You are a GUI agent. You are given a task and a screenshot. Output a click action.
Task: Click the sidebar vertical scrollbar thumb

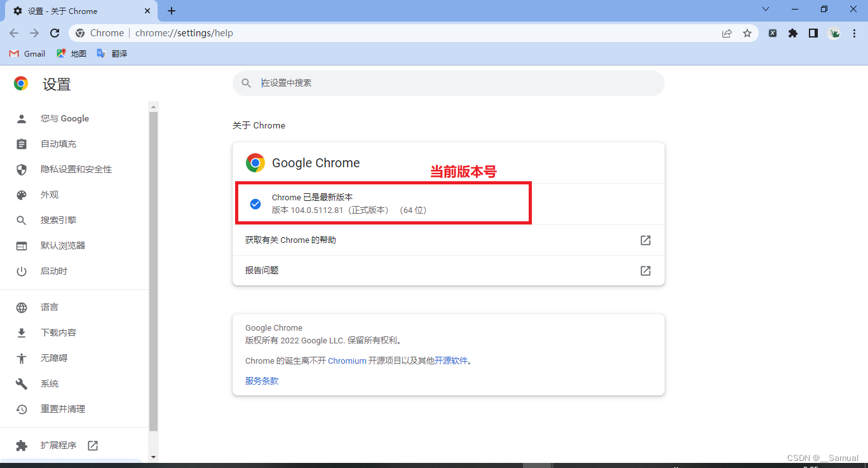tap(153, 272)
